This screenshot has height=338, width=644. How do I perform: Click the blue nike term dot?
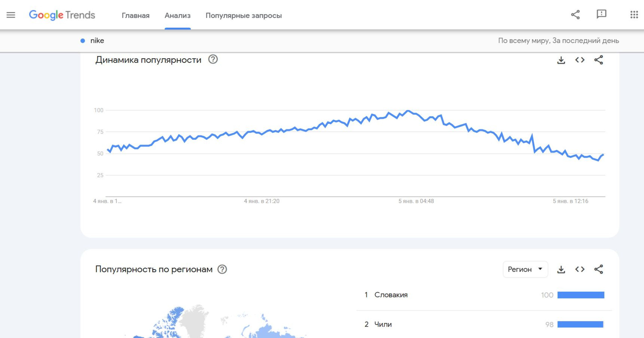pyautogui.click(x=83, y=41)
